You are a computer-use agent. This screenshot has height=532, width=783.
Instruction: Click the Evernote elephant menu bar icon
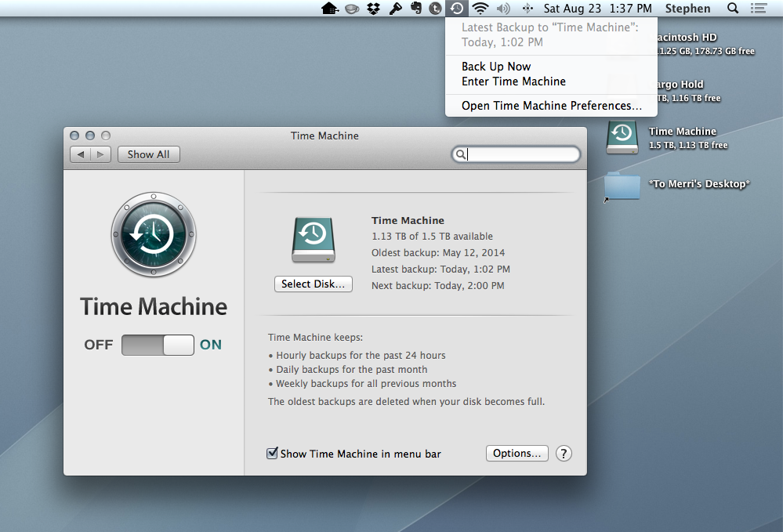[x=415, y=8]
